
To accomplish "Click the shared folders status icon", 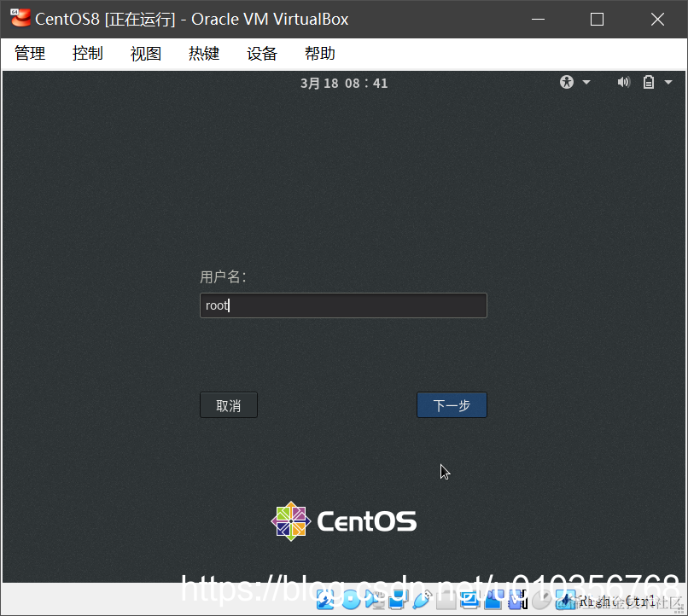I will tap(446, 600).
